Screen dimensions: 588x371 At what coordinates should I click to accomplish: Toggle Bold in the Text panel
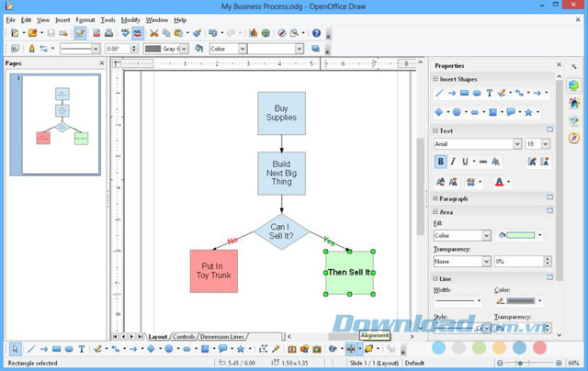click(x=441, y=162)
